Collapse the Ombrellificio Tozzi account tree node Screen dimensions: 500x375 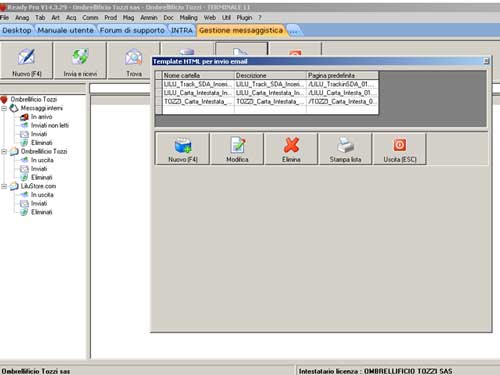coord(4,152)
